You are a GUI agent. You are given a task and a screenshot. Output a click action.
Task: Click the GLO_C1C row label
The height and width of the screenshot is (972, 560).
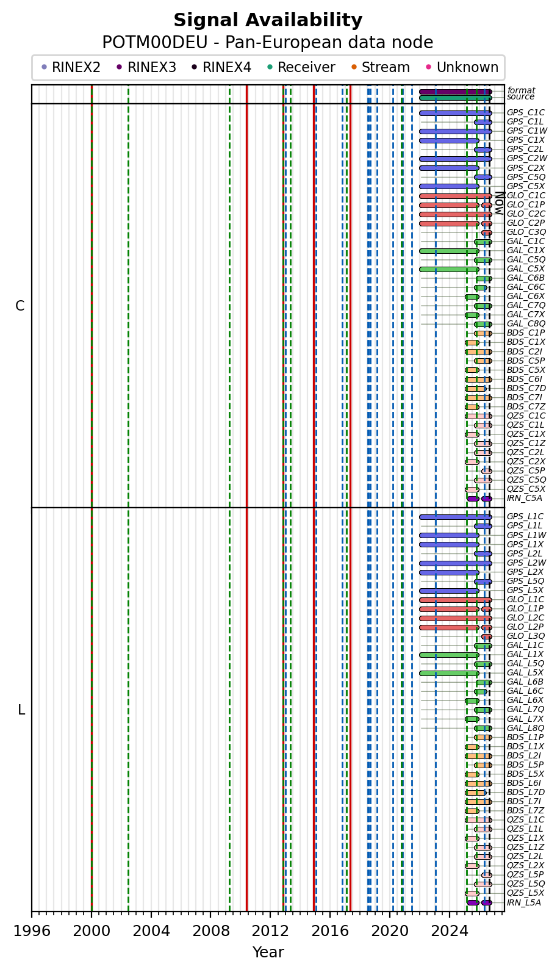(526, 196)
